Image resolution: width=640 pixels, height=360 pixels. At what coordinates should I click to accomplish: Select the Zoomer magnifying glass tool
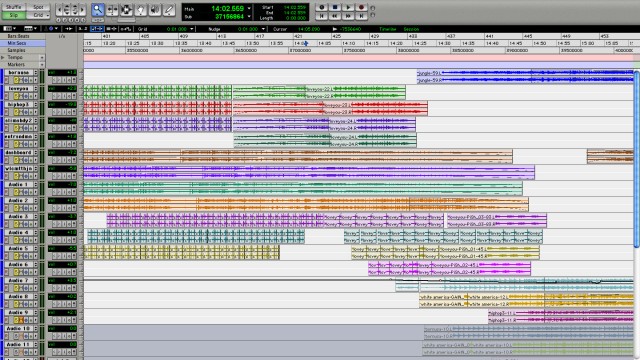click(98, 9)
